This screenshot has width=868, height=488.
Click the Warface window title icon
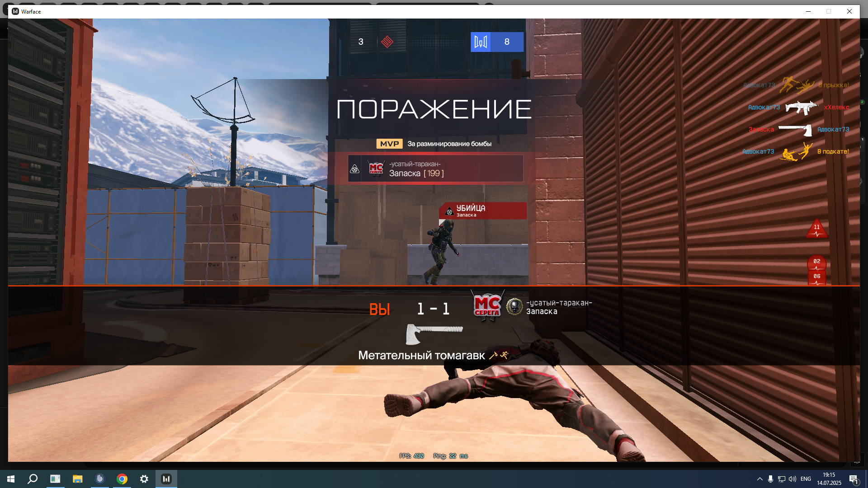pyautogui.click(x=15, y=11)
